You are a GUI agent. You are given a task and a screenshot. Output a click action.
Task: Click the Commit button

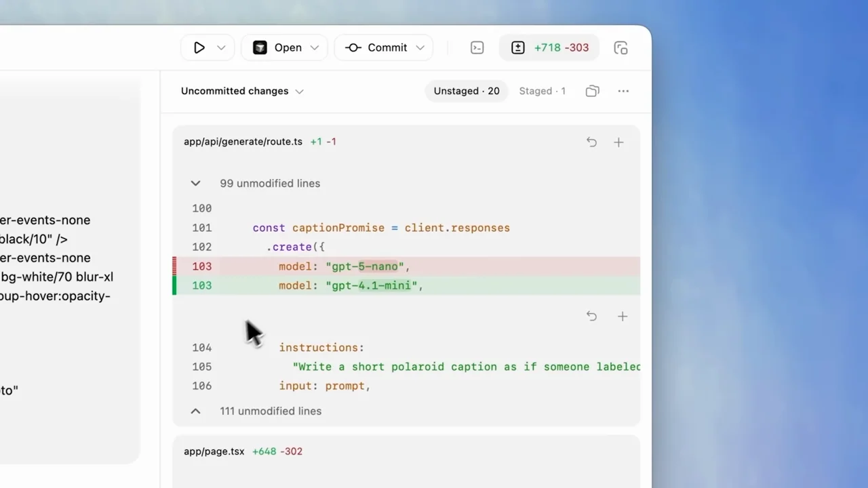[377, 47]
